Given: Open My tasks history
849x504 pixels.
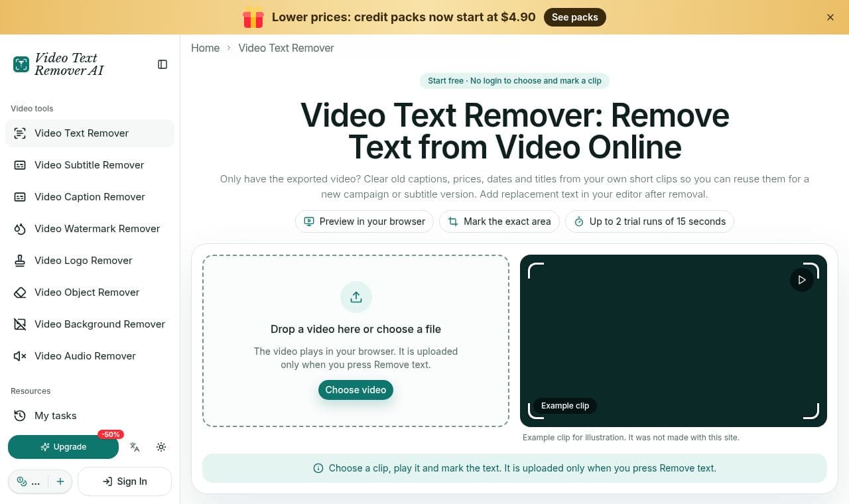Looking at the screenshot, I should coord(90,416).
